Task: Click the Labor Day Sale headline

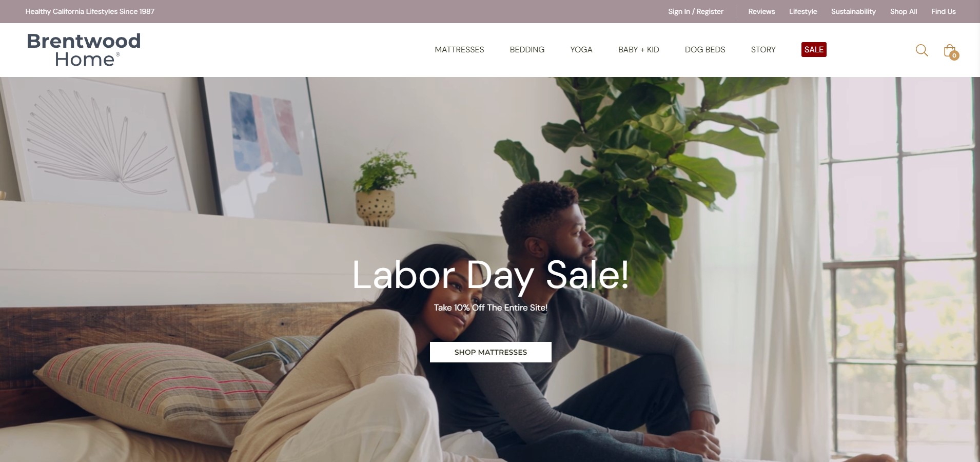Action: 491,275
